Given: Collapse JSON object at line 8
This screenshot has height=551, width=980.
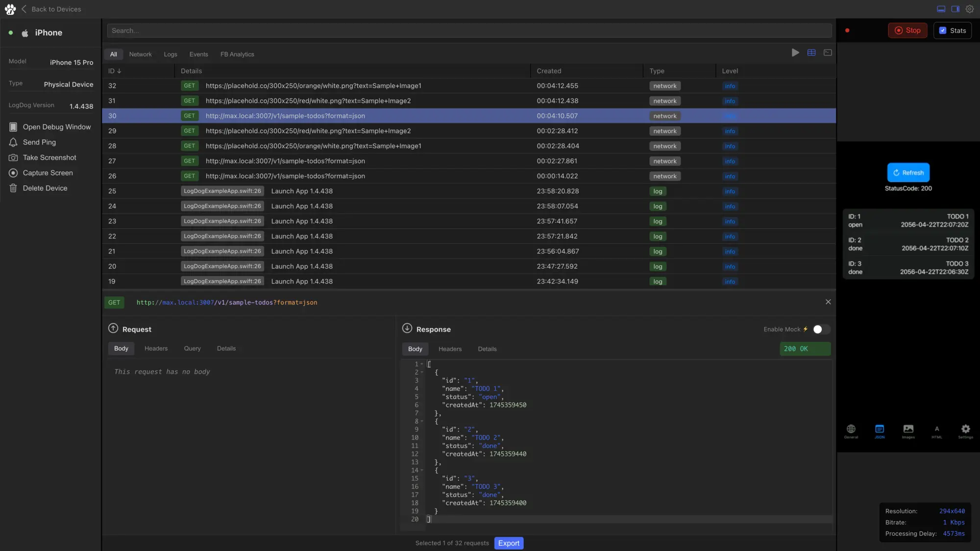Looking at the screenshot, I should click(421, 421).
